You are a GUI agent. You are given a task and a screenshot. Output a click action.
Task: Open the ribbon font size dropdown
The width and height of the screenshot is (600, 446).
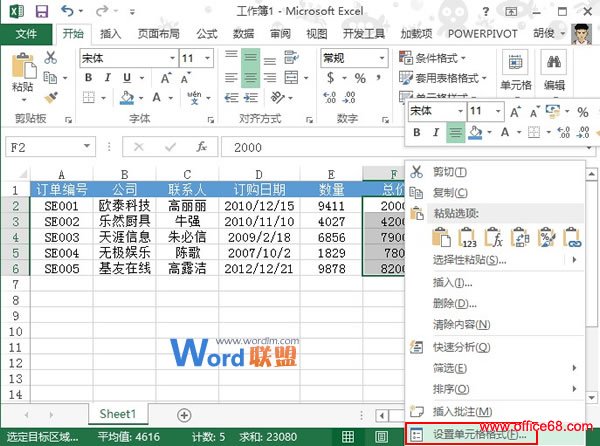coord(208,58)
